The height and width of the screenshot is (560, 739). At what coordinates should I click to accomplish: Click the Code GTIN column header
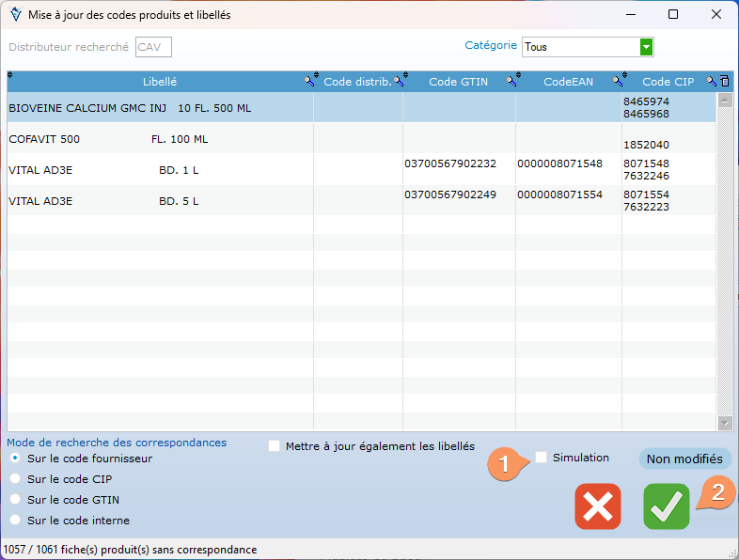point(459,82)
